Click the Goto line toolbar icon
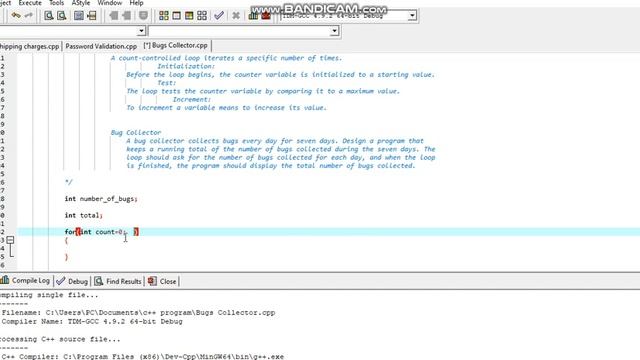This screenshot has width=640, height=360. pyautogui.click(x=92, y=16)
